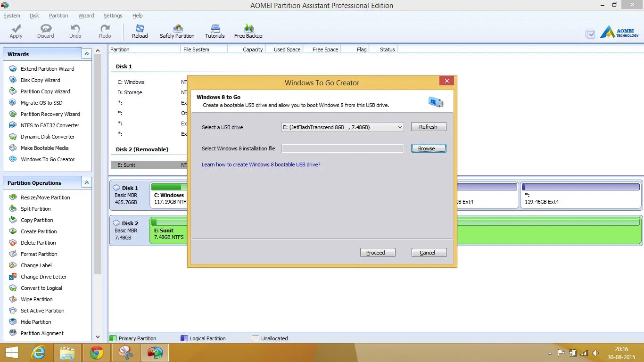Click the Windows Start button
Screen dimensions: 644x362
coord(12,353)
